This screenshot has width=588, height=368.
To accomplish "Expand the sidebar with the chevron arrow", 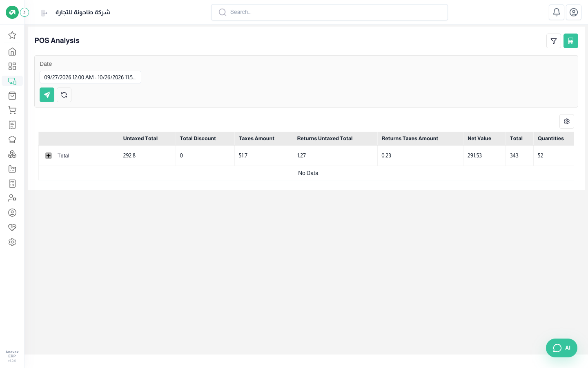I will 24,12.
